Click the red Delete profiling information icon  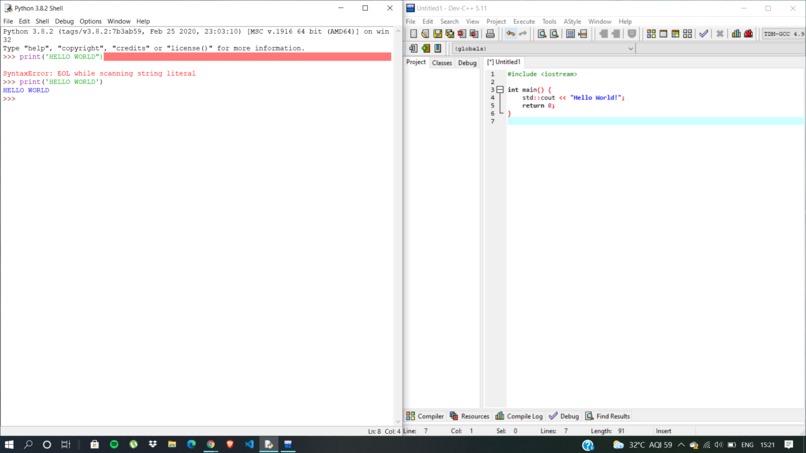748,34
